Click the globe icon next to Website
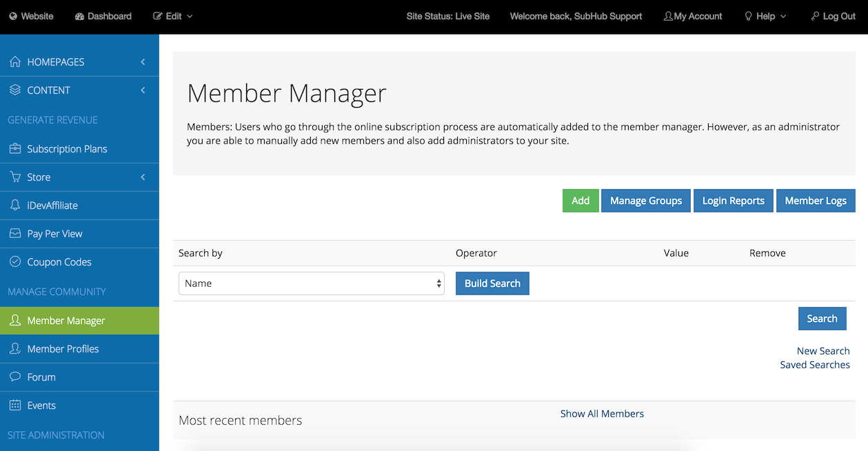Image resolution: width=868 pixels, height=451 pixels. click(13, 17)
